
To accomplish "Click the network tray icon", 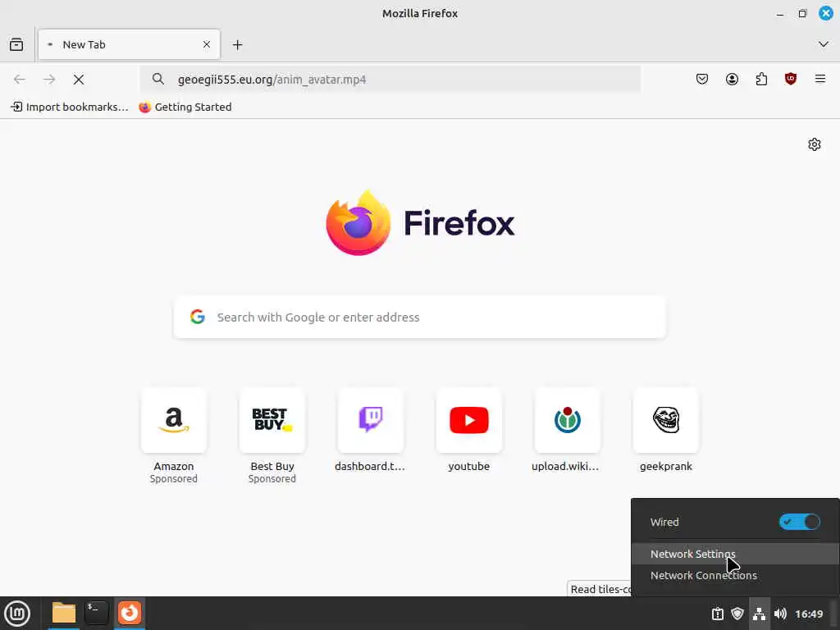I will click(759, 614).
